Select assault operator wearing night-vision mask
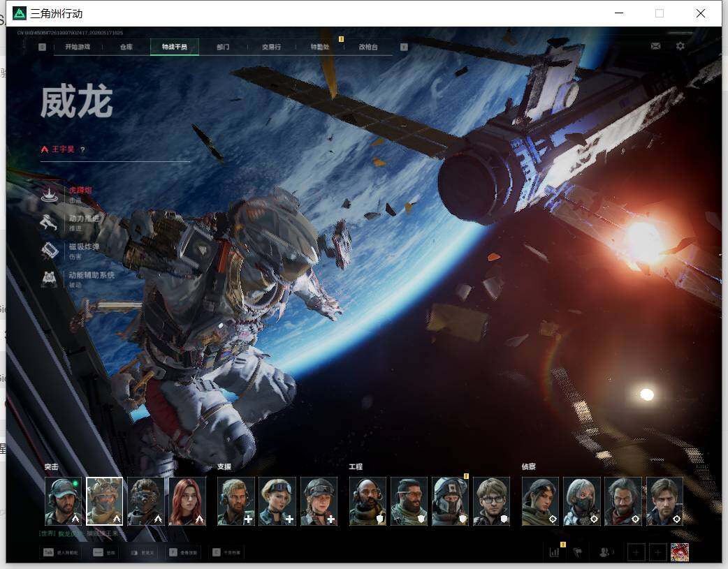Screen dimensions: 728x569 pyautogui.click(x=146, y=501)
